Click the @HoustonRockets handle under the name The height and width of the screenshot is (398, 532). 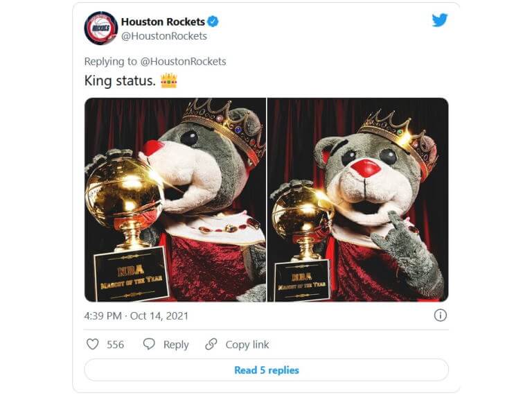coord(164,36)
